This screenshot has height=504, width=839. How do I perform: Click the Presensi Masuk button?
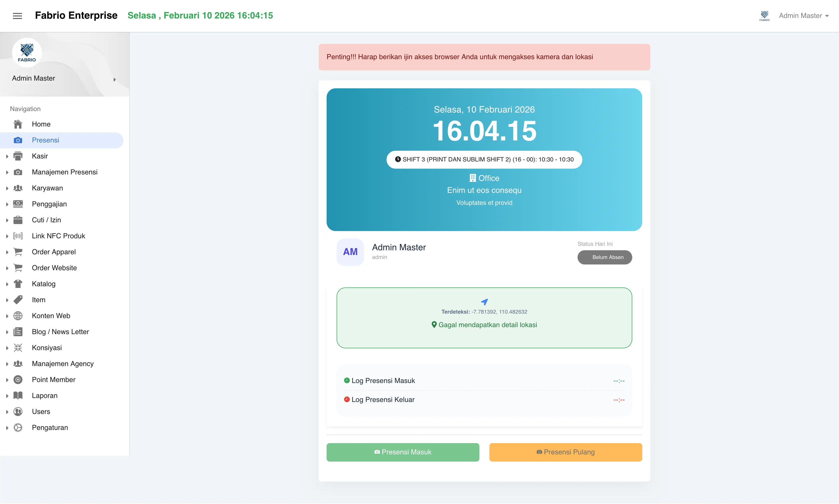point(403,452)
